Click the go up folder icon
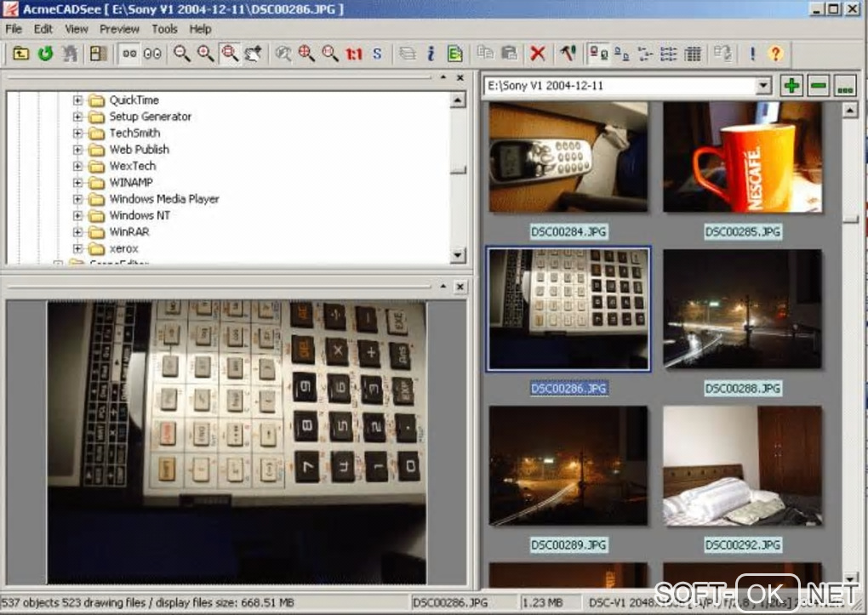 [x=21, y=54]
